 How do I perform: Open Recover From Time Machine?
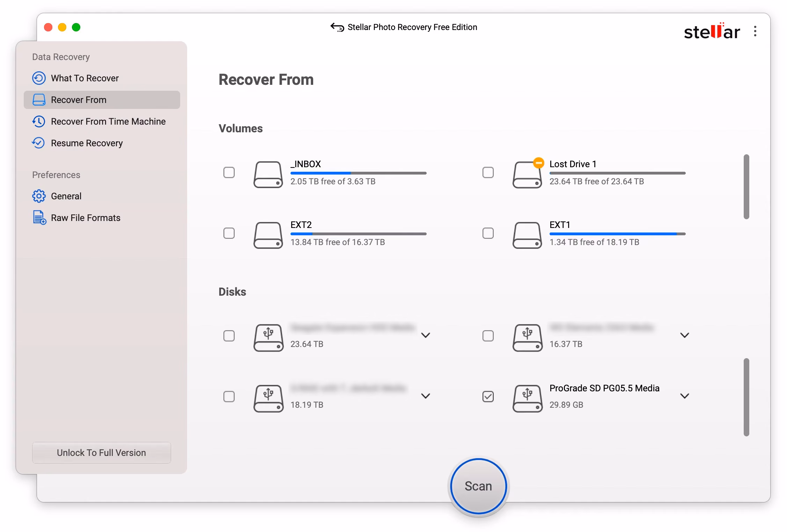click(x=102, y=121)
